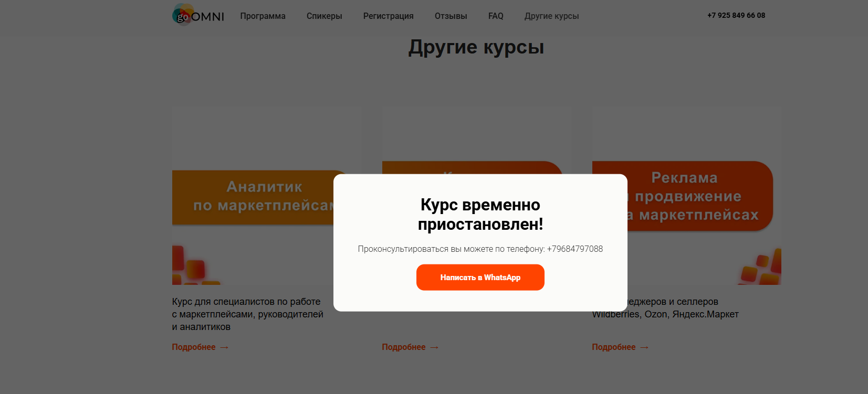The width and height of the screenshot is (868, 394).
Task: Click the goOMNI logo
Action: [198, 15]
